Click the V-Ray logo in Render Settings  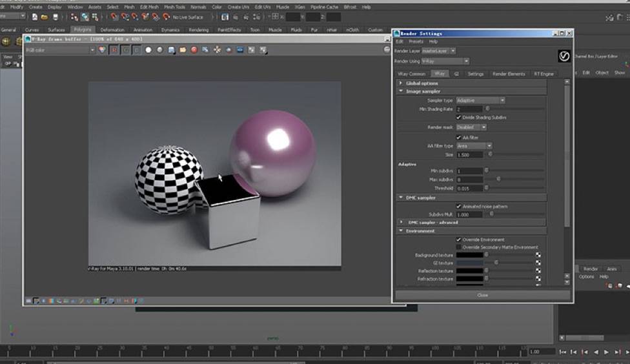[564, 56]
